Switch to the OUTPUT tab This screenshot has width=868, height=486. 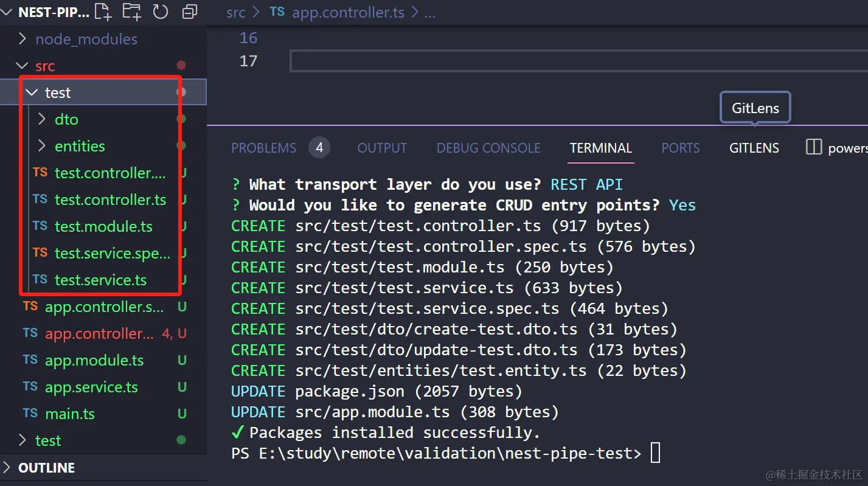(x=382, y=148)
